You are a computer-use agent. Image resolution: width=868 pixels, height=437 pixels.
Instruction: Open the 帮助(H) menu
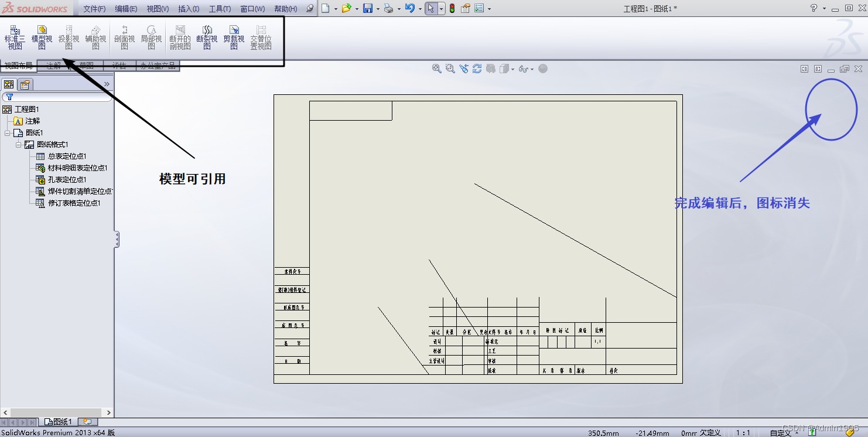point(285,9)
